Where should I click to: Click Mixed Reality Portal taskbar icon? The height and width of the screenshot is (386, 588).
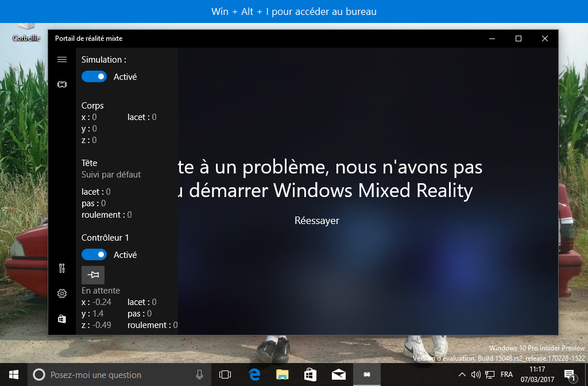[367, 375]
